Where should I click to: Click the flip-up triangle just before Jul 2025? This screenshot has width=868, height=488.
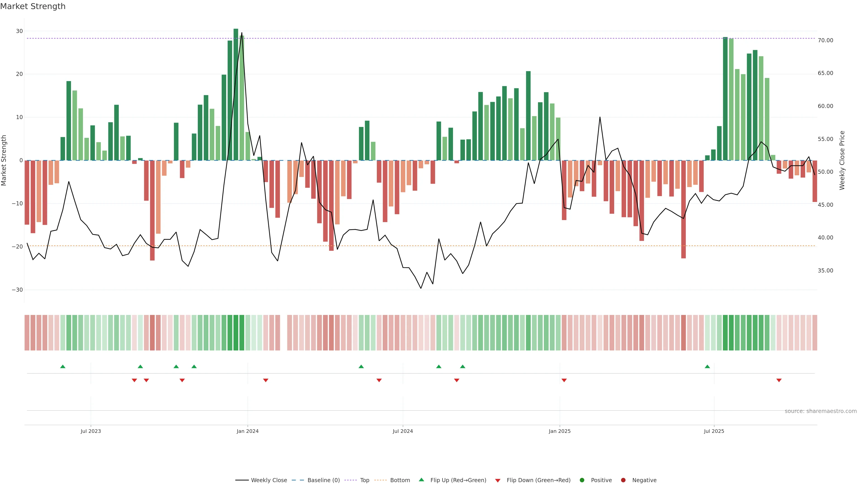pyautogui.click(x=707, y=366)
